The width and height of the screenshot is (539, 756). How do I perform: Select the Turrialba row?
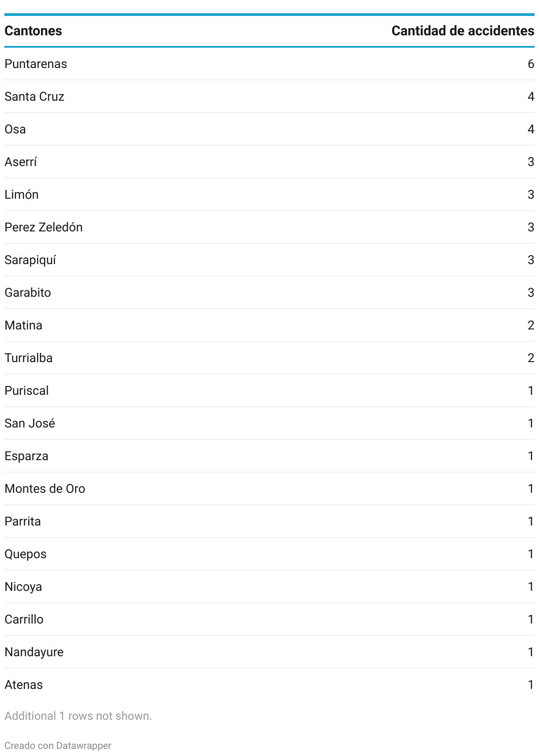[269, 358]
